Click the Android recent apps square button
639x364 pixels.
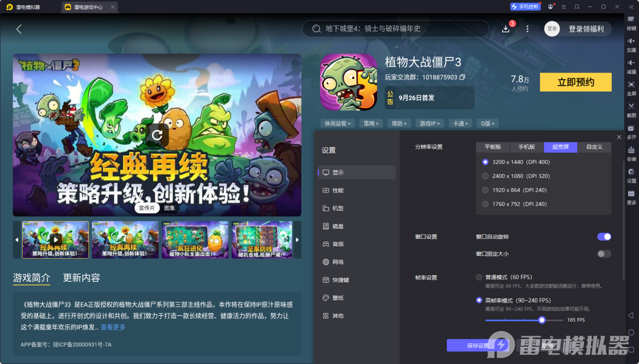631,350
